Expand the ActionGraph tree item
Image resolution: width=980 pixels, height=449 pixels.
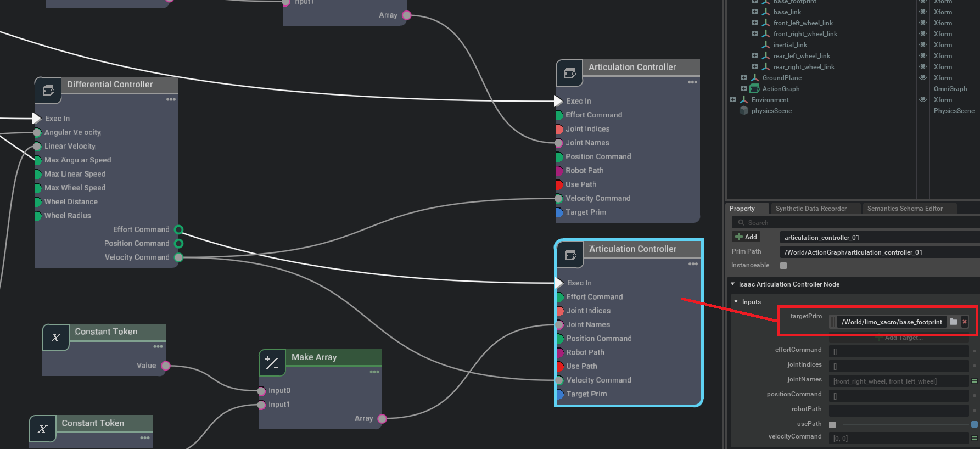744,88
